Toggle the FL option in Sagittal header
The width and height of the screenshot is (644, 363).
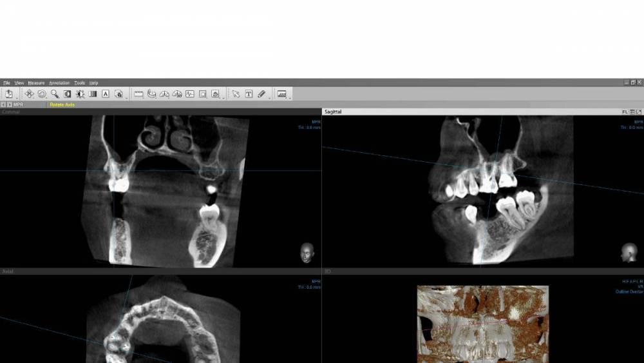pos(625,112)
